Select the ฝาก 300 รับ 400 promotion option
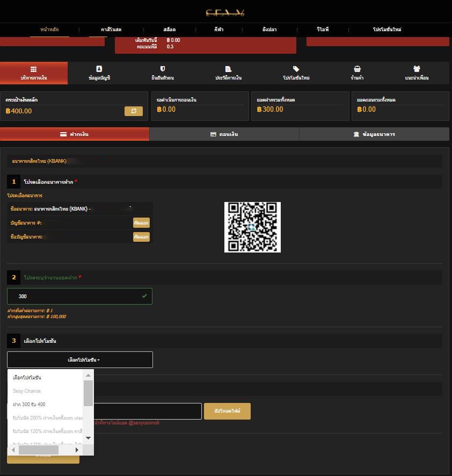This screenshot has height=476, width=452. click(30, 404)
